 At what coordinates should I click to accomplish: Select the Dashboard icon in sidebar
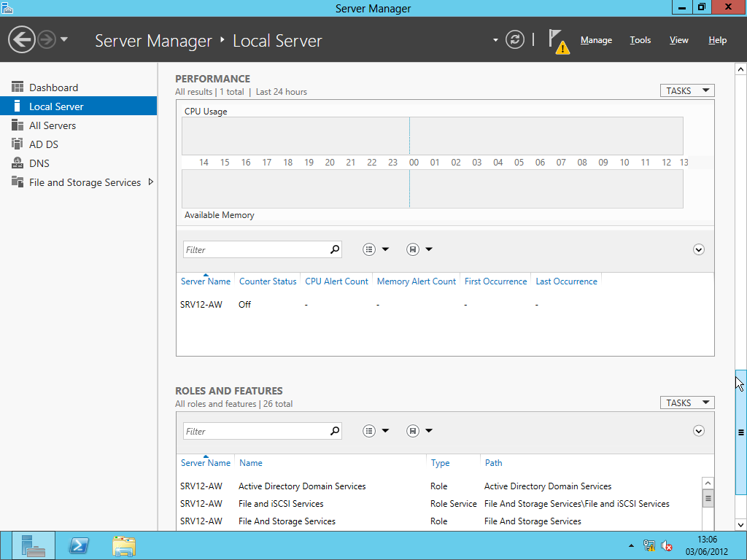pos(18,87)
